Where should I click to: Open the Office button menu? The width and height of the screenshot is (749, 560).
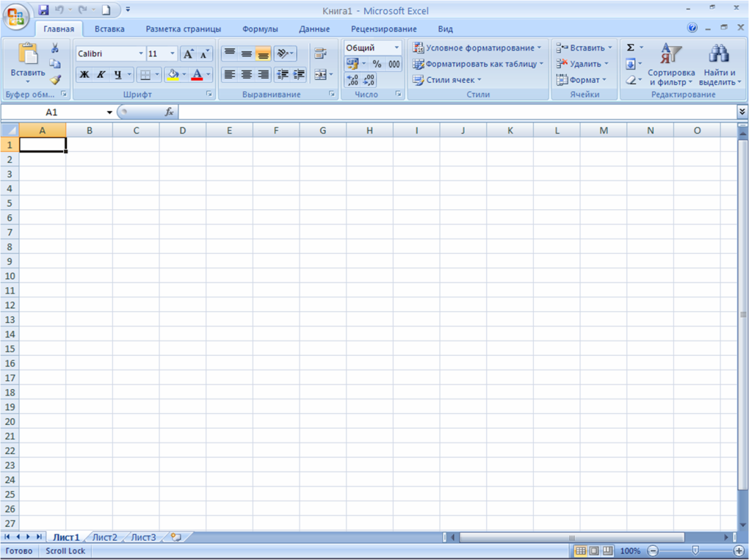16,17
